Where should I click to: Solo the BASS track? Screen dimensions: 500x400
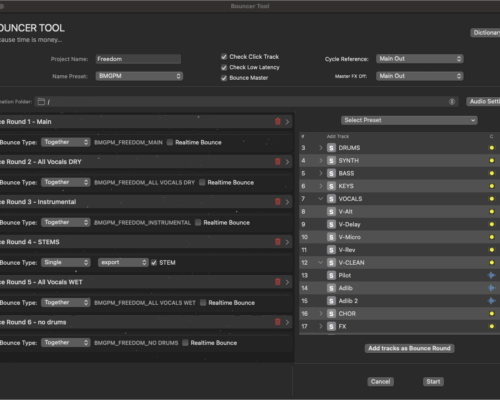[331, 173]
